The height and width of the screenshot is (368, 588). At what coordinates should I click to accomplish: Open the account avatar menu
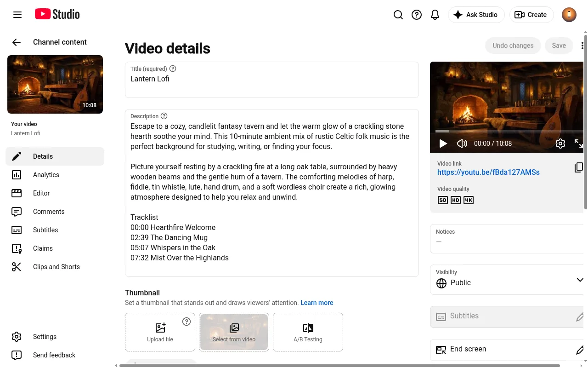[x=569, y=15]
